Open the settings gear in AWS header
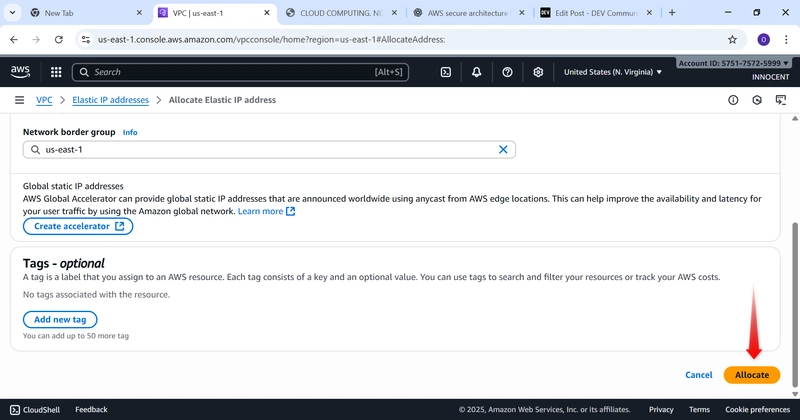The width and height of the screenshot is (800, 420). pos(538,72)
